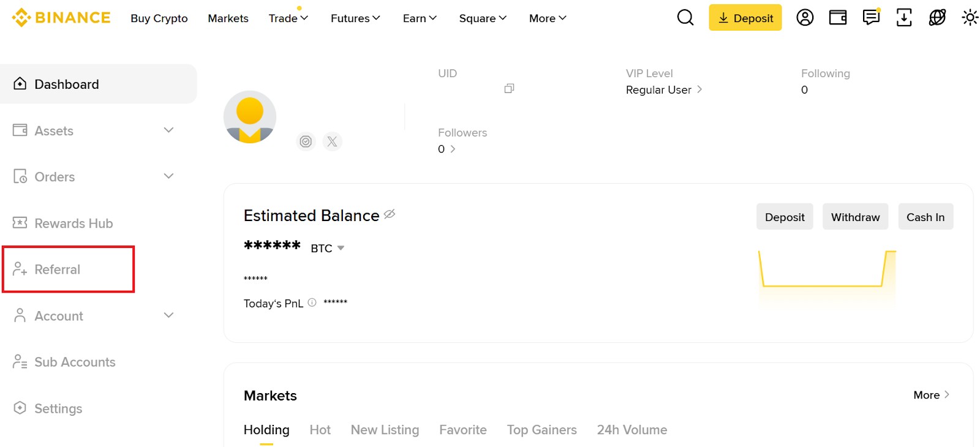Open the Futures dropdown menu

pos(355,18)
